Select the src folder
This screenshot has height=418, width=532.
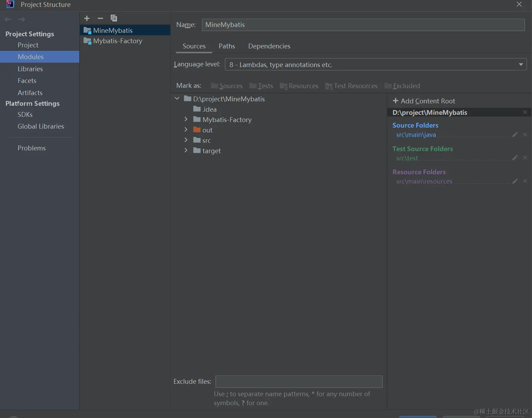[x=202, y=140]
